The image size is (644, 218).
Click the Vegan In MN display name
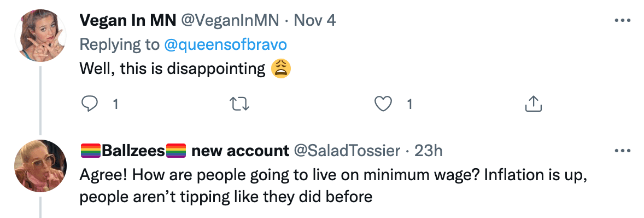pyautogui.click(x=127, y=20)
